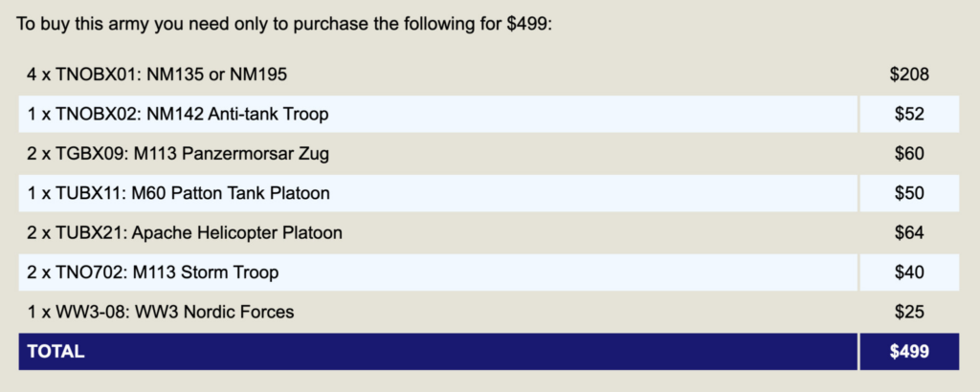Select the M113 Storm Troop row
Screen dimensions: 980x392
click(153, 272)
